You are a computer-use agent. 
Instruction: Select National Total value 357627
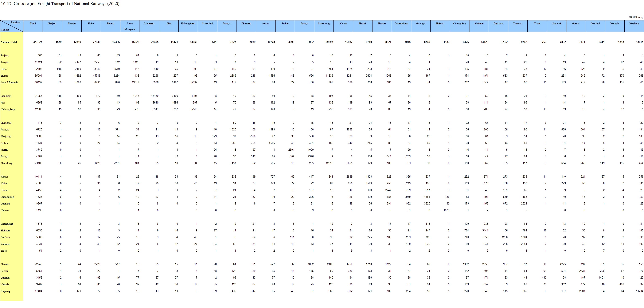38,42
